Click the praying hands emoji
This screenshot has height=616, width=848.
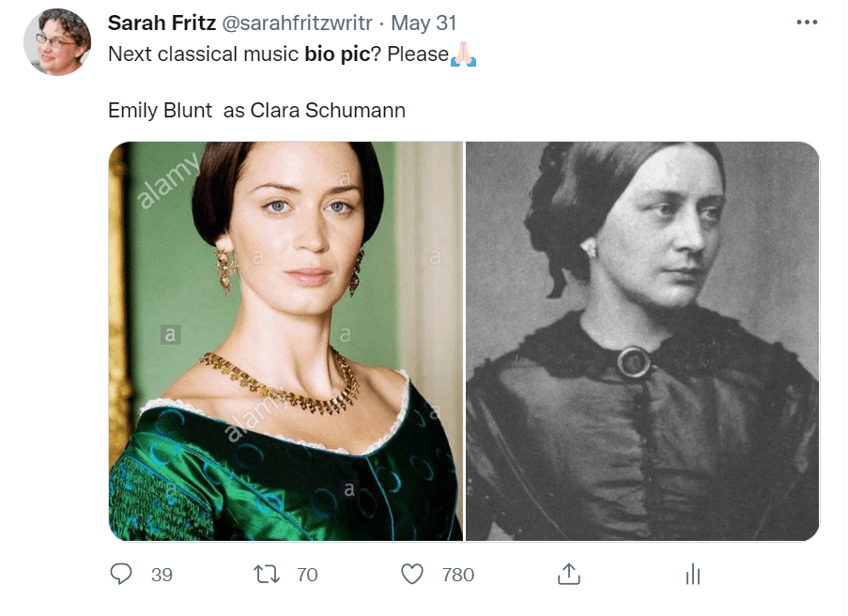(464, 54)
